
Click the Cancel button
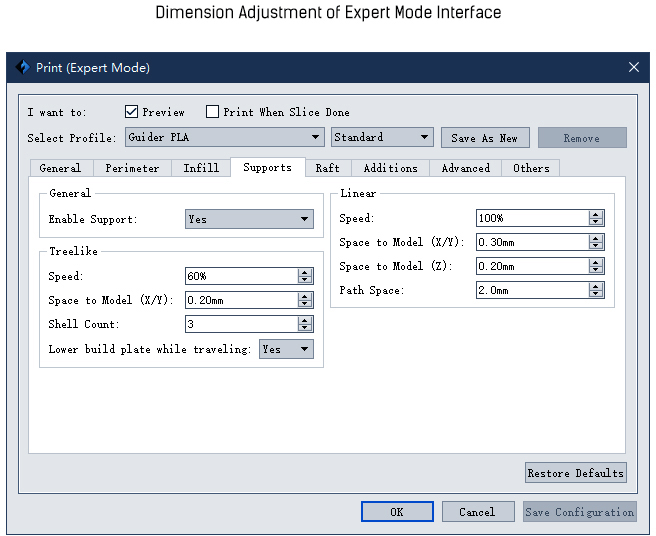click(478, 512)
